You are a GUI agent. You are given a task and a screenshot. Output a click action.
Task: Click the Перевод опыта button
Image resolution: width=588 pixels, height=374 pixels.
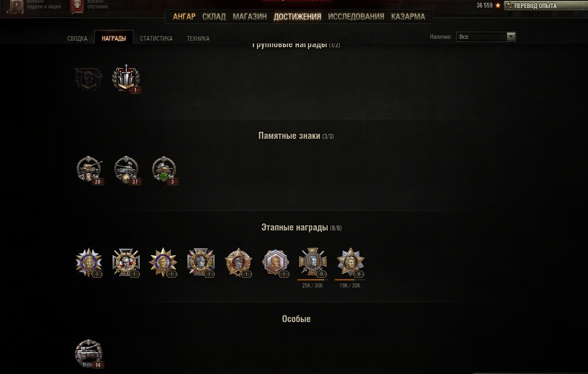(x=535, y=6)
